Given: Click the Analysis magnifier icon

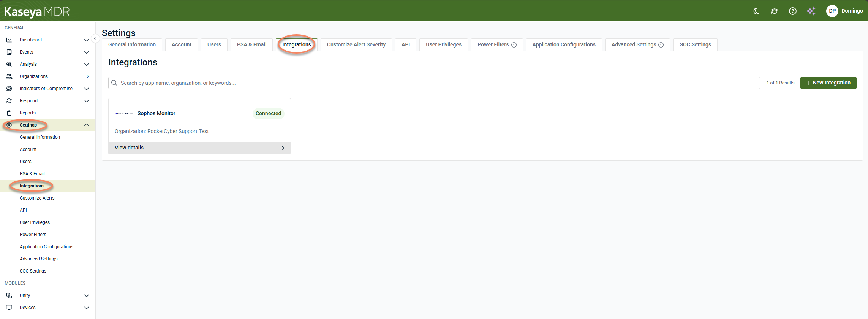Looking at the screenshot, I should click(x=9, y=64).
